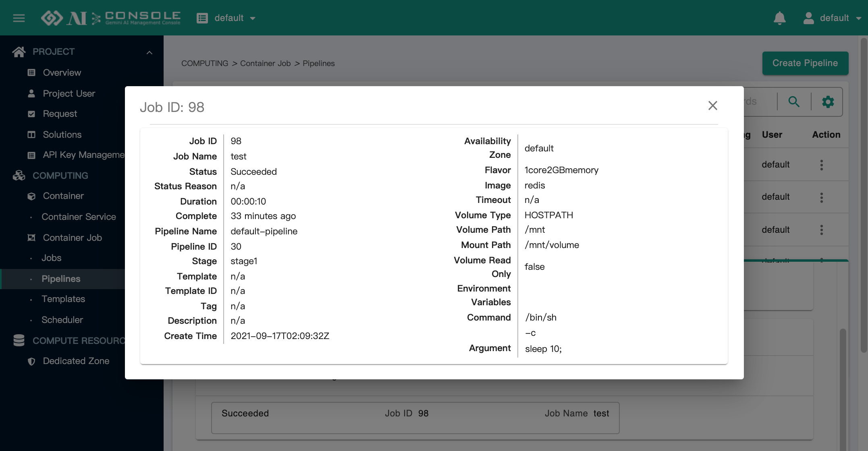Expand the default project dropdown arrow
868x451 pixels.
pyautogui.click(x=253, y=18)
